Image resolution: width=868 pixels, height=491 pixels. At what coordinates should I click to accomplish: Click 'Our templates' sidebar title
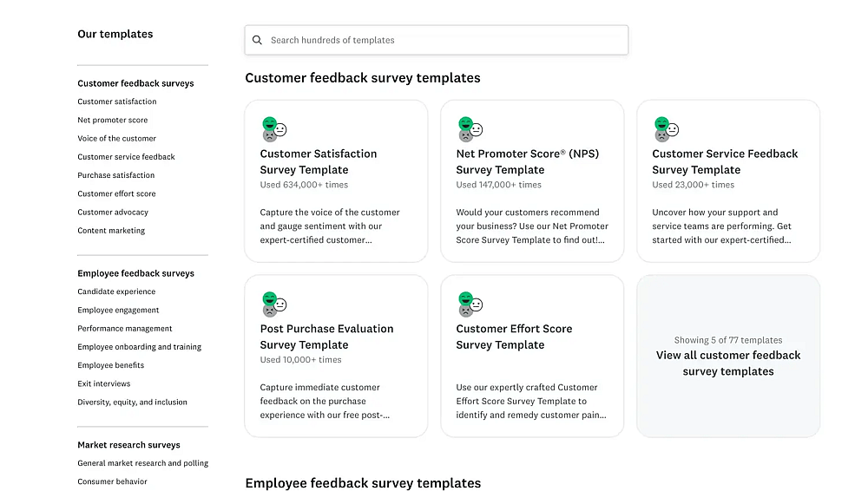[115, 34]
